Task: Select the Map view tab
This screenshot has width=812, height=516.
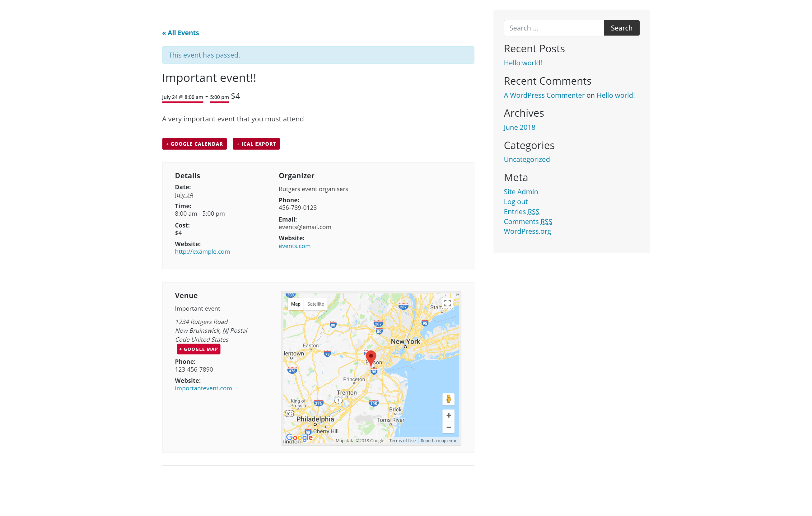Action: 295,304
